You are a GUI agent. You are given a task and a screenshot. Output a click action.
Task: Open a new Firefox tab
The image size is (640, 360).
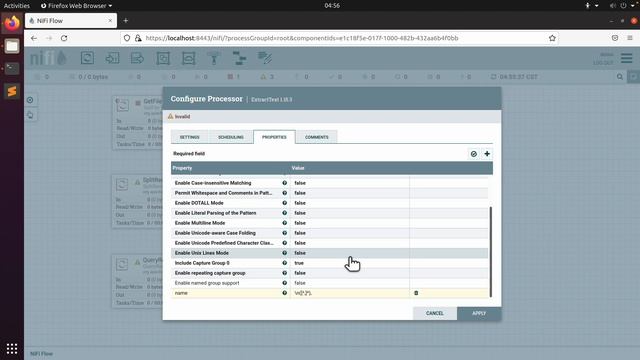click(x=126, y=21)
